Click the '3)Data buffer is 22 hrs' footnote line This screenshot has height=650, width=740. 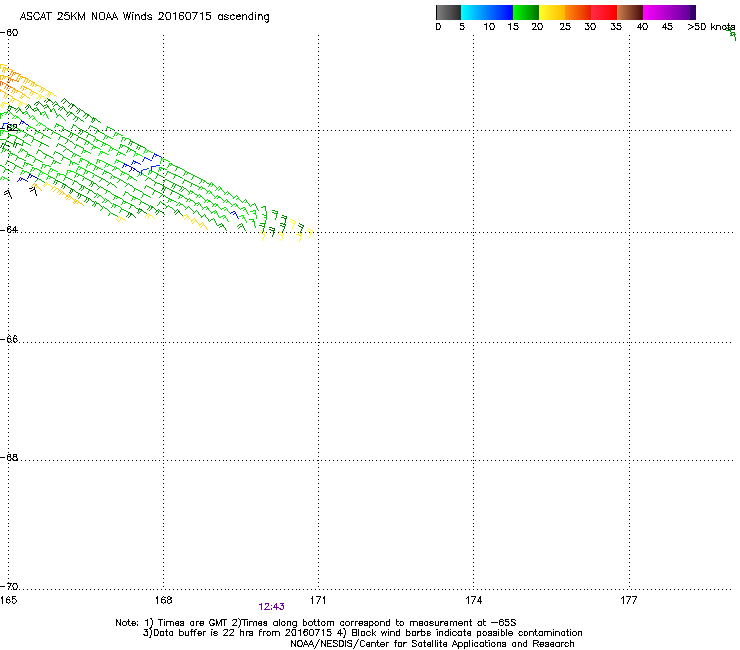click(362, 633)
